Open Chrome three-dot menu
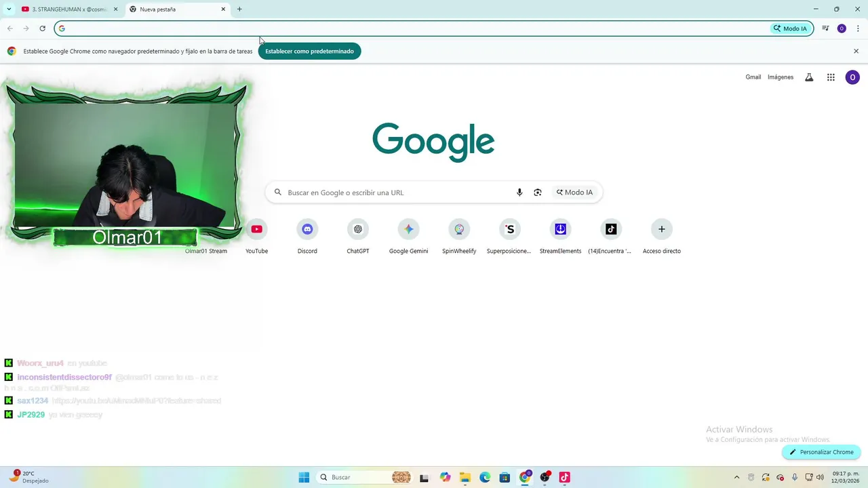Viewport: 868px width, 488px height. point(858,28)
